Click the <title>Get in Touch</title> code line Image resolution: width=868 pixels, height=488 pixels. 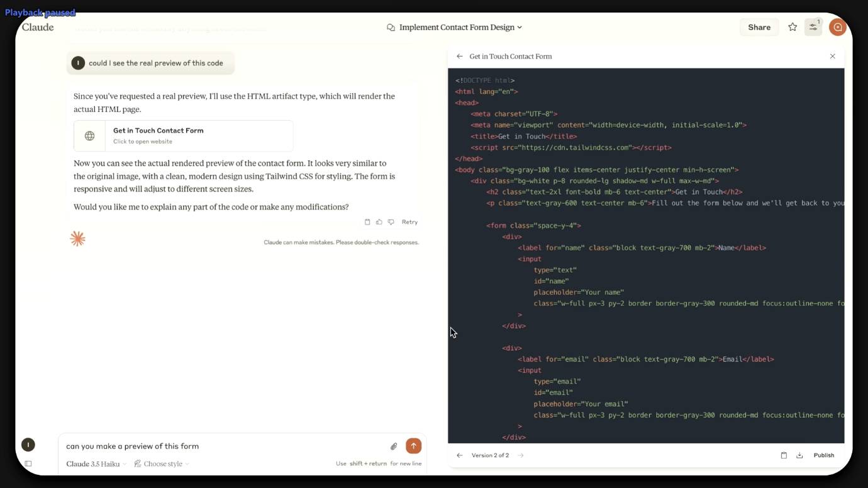click(x=524, y=136)
